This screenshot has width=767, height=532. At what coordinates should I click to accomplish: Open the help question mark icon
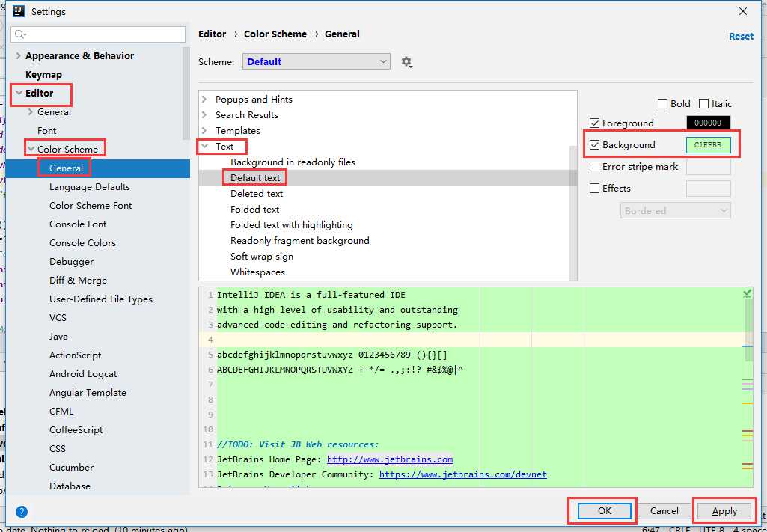(x=22, y=512)
